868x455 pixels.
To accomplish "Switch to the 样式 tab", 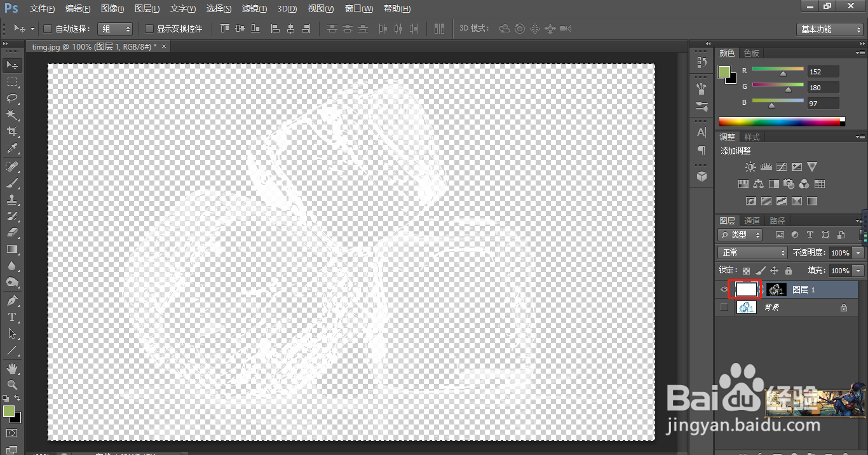I will 752,137.
